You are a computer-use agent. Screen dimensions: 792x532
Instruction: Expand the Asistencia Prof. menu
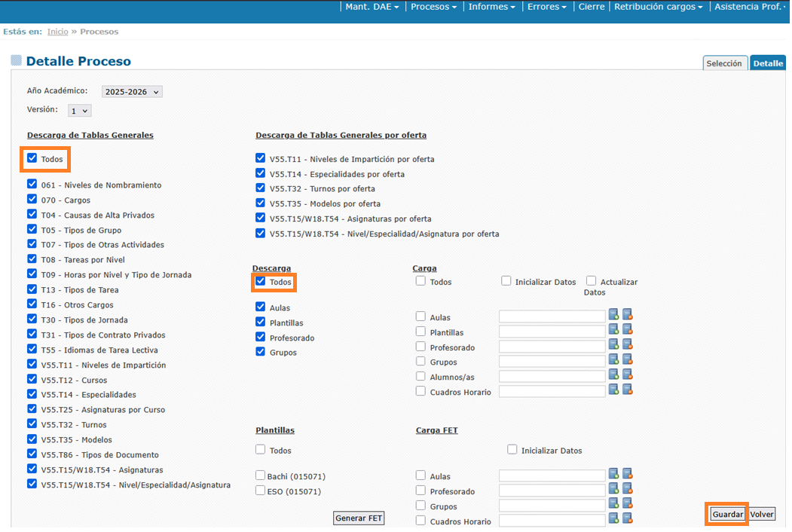click(x=751, y=7)
